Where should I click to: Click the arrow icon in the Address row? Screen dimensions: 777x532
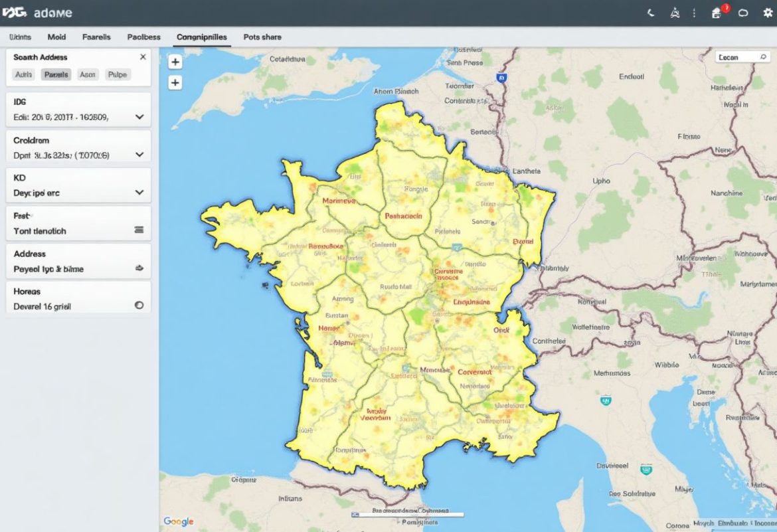pos(139,269)
